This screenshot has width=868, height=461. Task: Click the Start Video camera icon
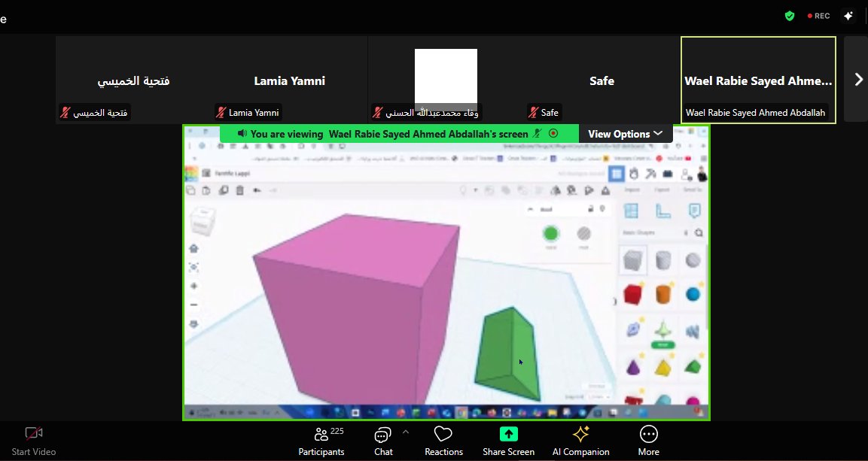pyautogui.click(x=33, y=434)
